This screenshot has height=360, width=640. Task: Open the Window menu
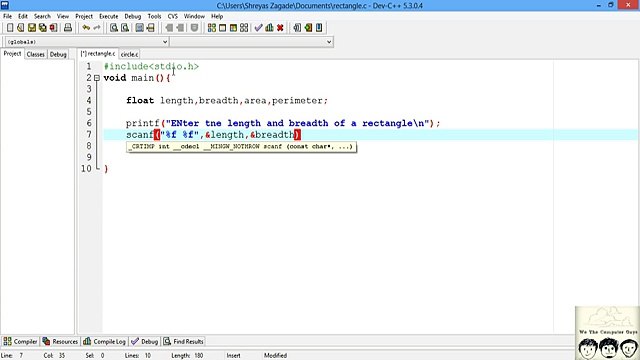click(194, 16)
